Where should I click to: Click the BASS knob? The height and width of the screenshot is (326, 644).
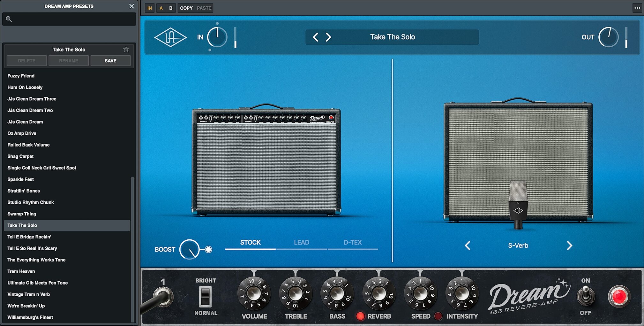[x=337, y=293]
